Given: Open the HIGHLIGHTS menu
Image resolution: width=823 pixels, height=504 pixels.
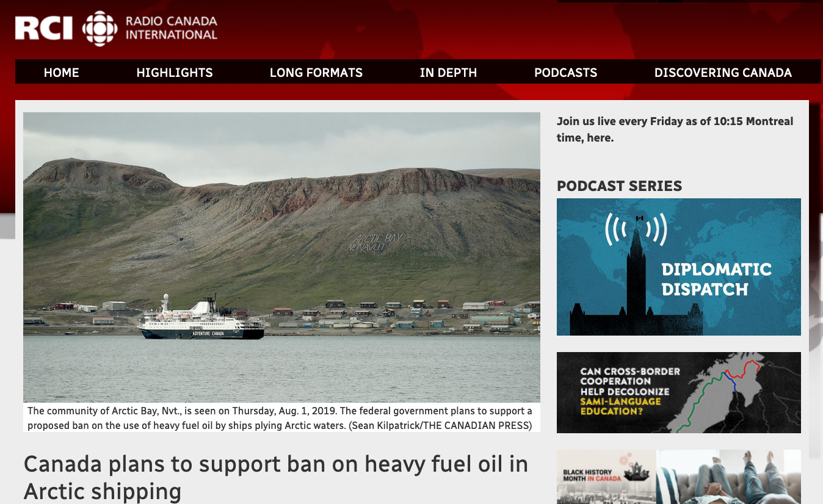Looking at the screenshot, I should (x=175, y=73).
